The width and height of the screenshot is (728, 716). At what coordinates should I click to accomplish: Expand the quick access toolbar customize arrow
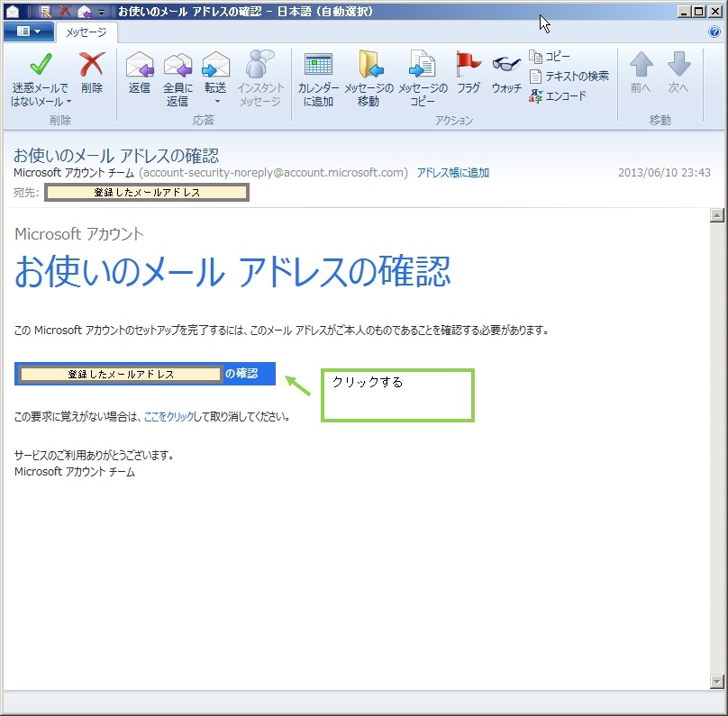(101, 12)
